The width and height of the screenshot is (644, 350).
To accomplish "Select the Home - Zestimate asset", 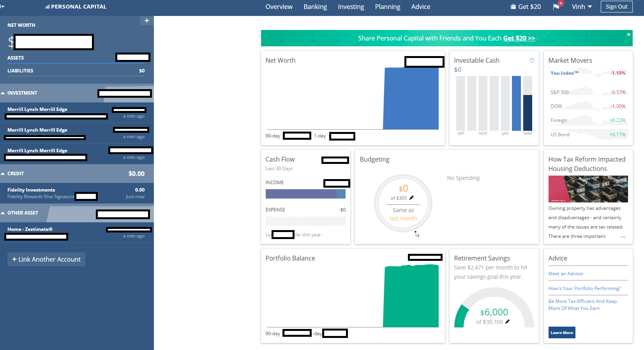I will pyautogui.click(x=77, y=233).
